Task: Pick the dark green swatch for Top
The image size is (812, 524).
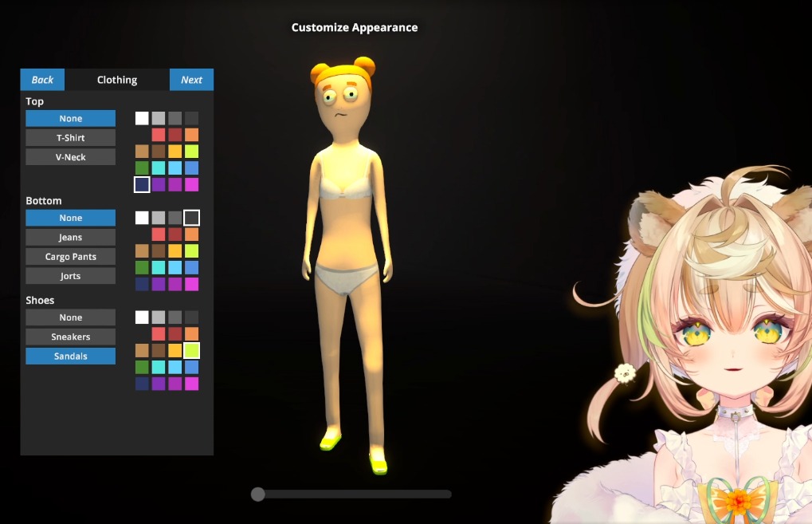Action: click(x=142, y=168)
